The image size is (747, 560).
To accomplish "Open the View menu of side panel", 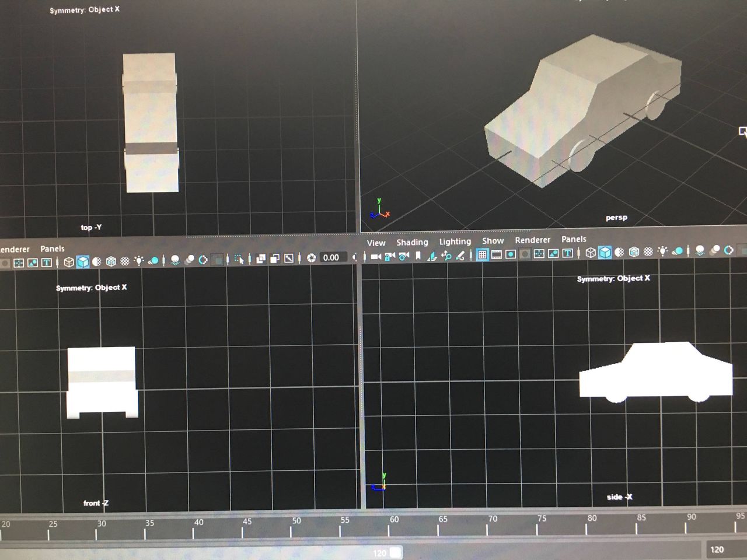I will tap(376, 243).
